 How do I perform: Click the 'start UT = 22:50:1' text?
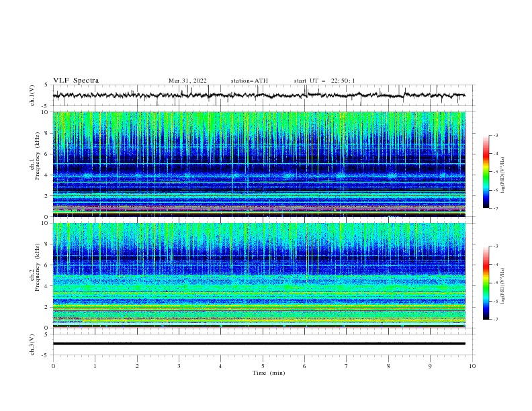tap(324, 81)
